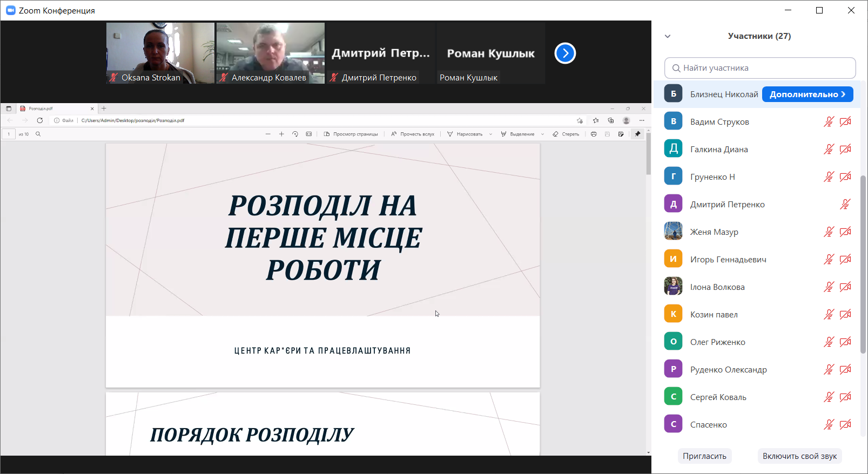Image resolution: width=868 pixels, height=474 pixels.
Task: Click the search magnifier in PDF toolbar
Action: point(38,134)
